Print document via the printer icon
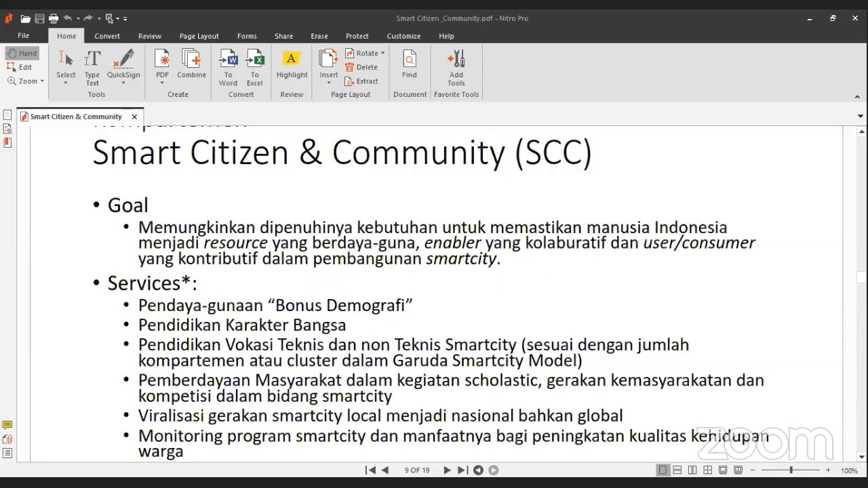 (54, 18)
